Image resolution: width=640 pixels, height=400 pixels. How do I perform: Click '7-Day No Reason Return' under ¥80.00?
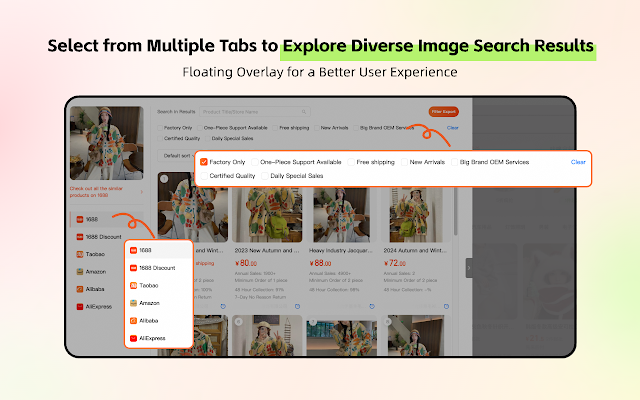[260, 297]
